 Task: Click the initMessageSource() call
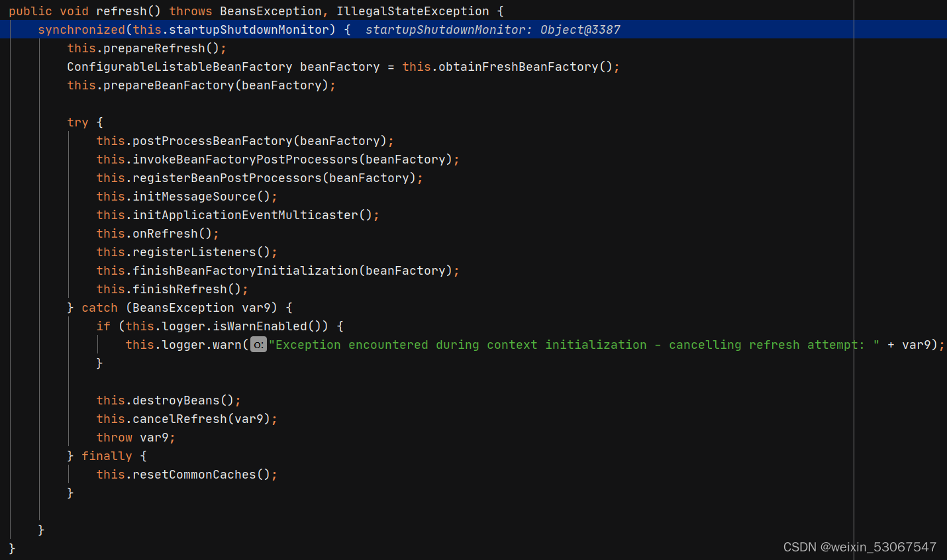point(201,197)
